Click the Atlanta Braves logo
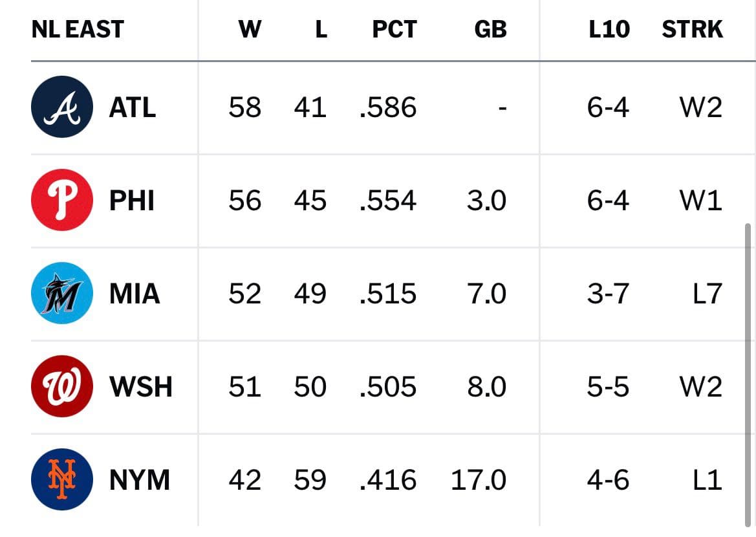 pyautogui.click(x=62, y=107)
